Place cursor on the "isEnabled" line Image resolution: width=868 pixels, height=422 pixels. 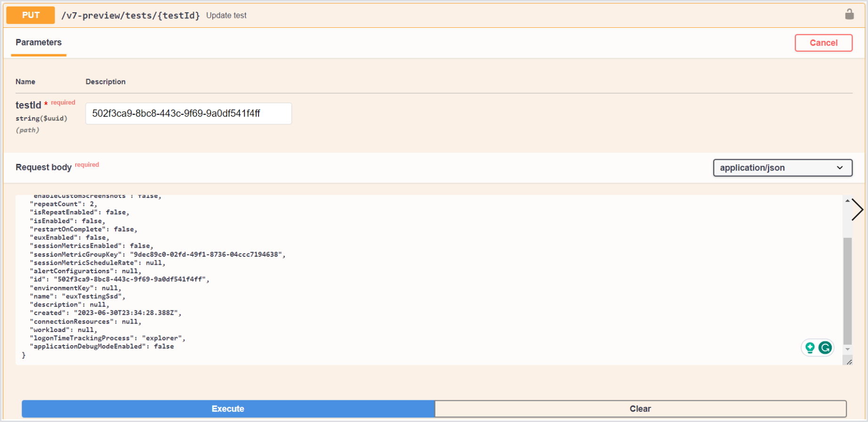67,221
